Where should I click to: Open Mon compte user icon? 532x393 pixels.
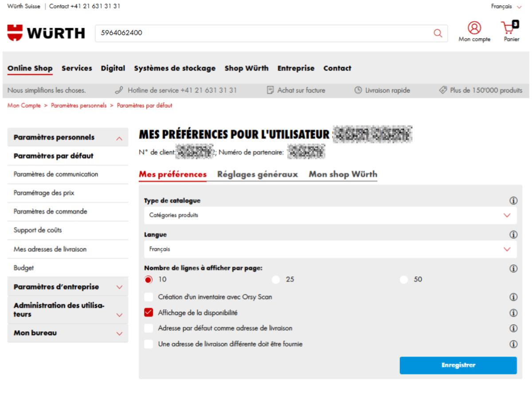pyautogui.click(x=474, y=28)
